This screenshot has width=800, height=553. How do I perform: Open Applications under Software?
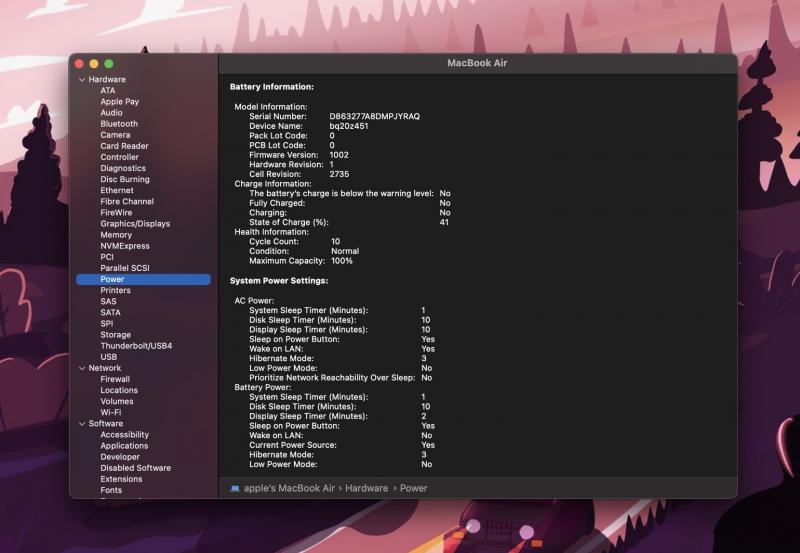(x=124, y=446)
